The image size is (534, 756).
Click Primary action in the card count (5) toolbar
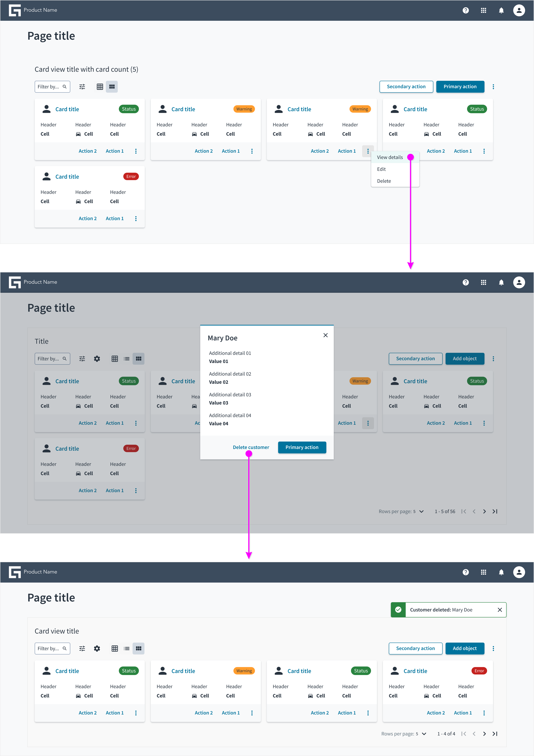pyautogui.click(x=460, y=87)
